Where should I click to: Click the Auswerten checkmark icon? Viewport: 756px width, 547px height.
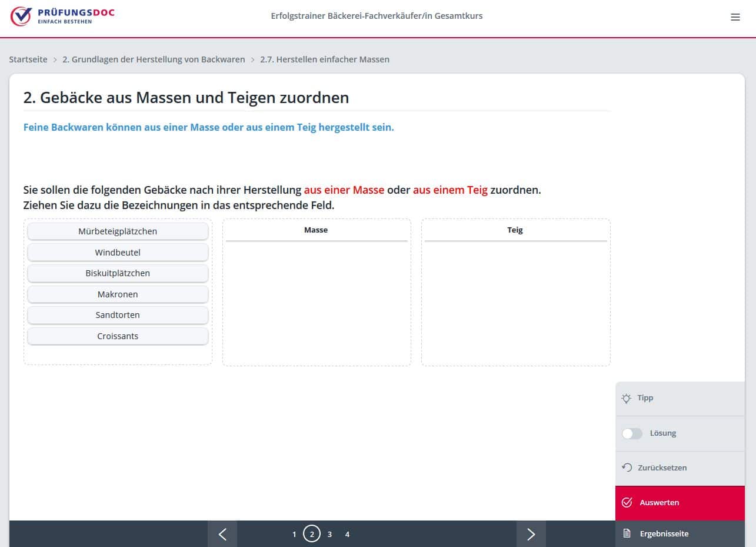click(627, 502)
